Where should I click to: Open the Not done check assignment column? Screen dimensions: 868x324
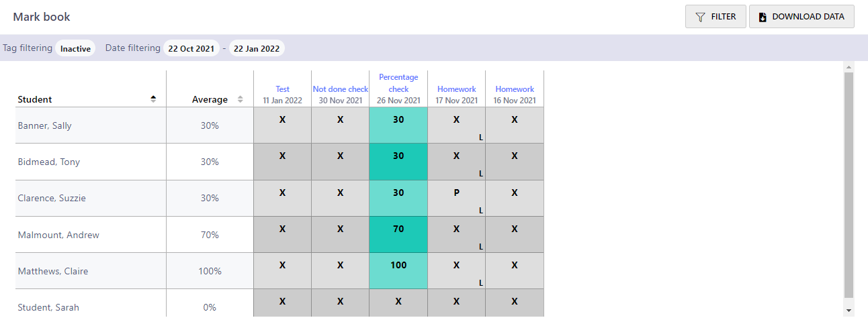pyautogui.click(x=341, y=89)
